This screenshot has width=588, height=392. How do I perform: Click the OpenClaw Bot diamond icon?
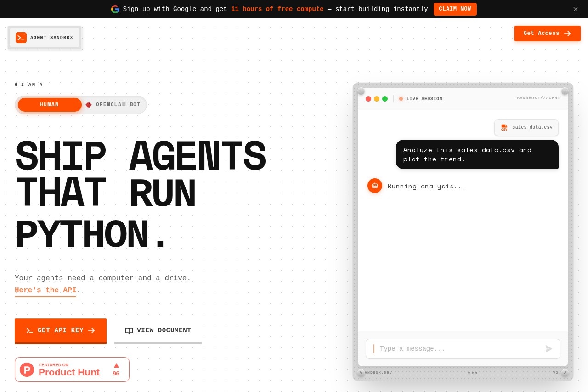pos(89,105)
